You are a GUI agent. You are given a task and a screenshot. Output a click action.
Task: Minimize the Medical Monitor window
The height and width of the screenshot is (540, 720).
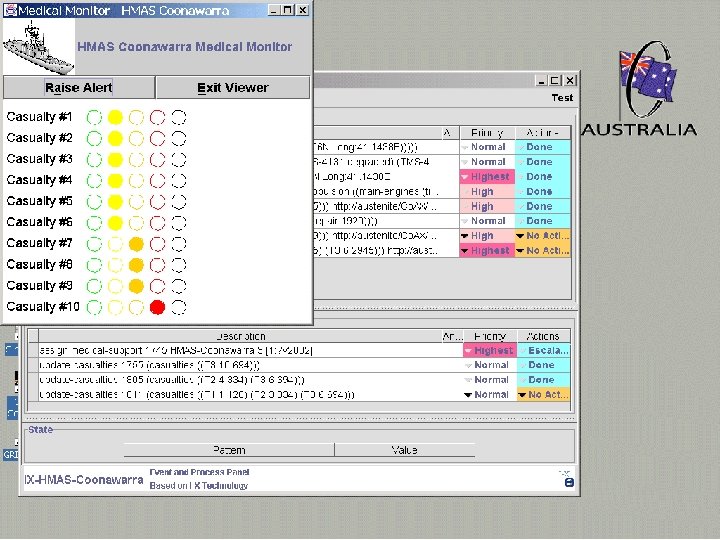[x=274, y=10]
